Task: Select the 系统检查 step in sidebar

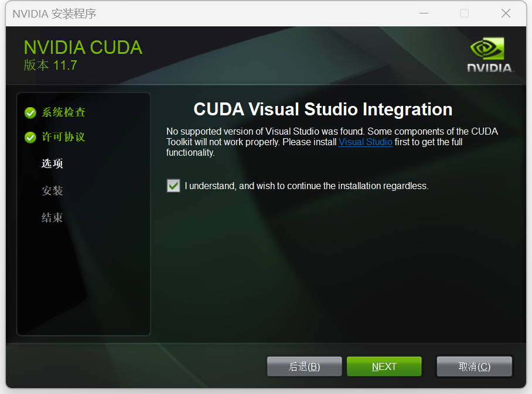Action: pos(63,112)
